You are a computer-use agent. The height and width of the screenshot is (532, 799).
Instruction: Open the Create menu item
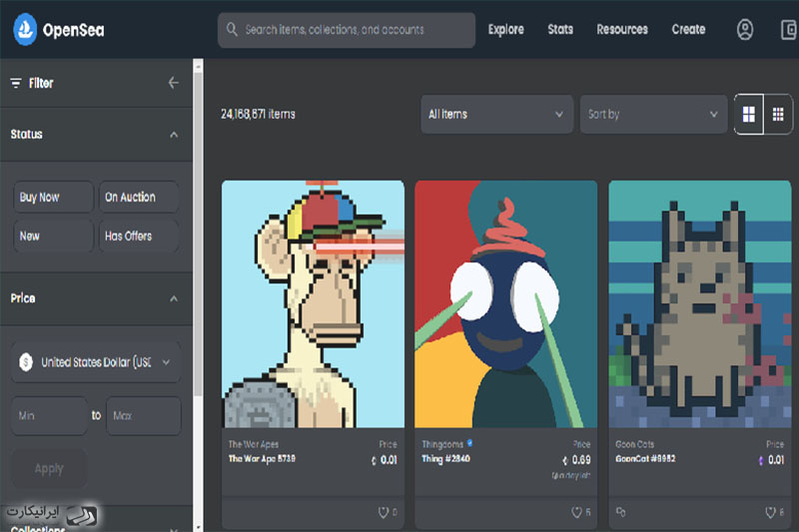click(x=688, y=30)
